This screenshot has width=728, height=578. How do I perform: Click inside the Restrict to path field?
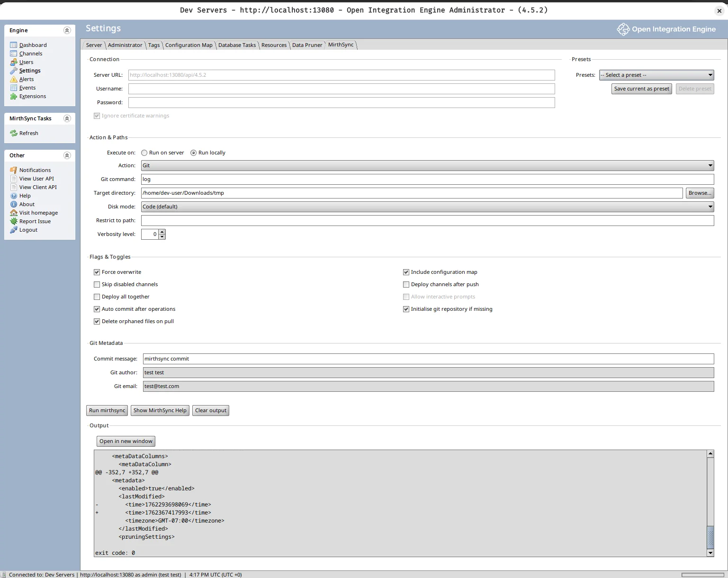(426, 220)
